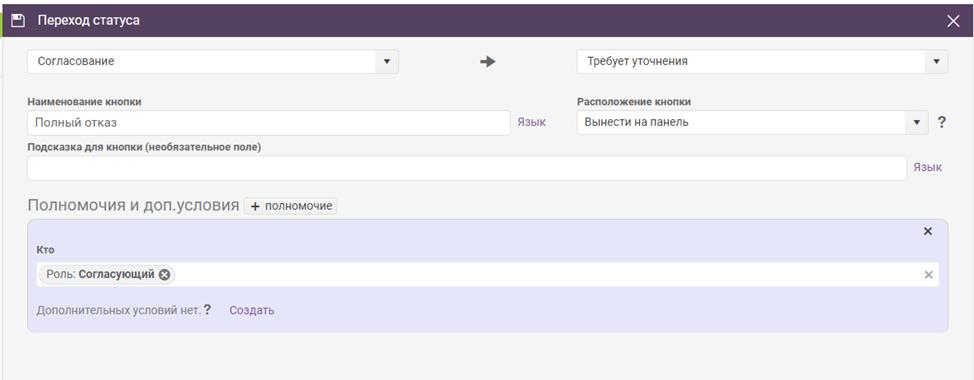Click the Роль: Согласующий tag label

(x=100, y=274)
